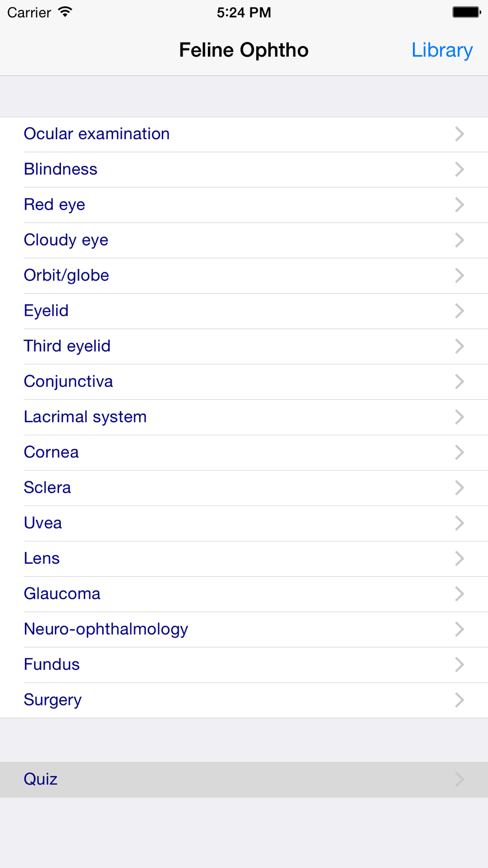Viewport: 488px width, 868px height.
Task: Open Neuro-ophthalmology chapter
Action: [244, 629]
